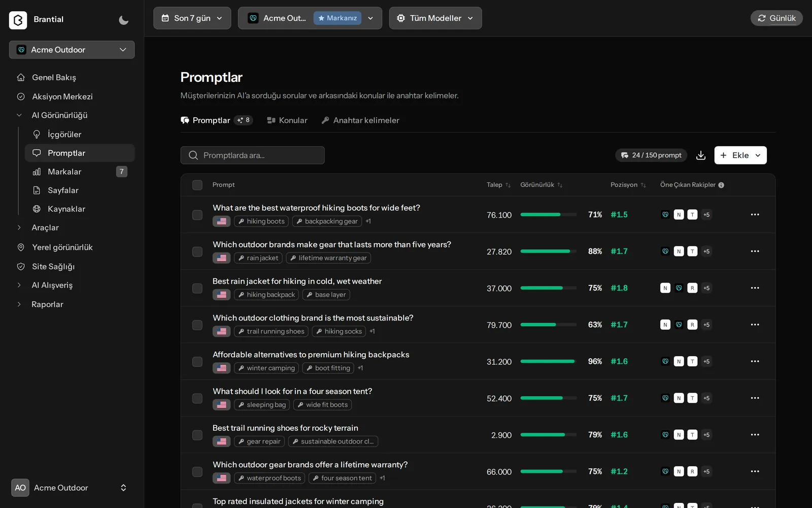
Task: Click the Genel Bakış home icon
Action: click(x=21, y=77)
